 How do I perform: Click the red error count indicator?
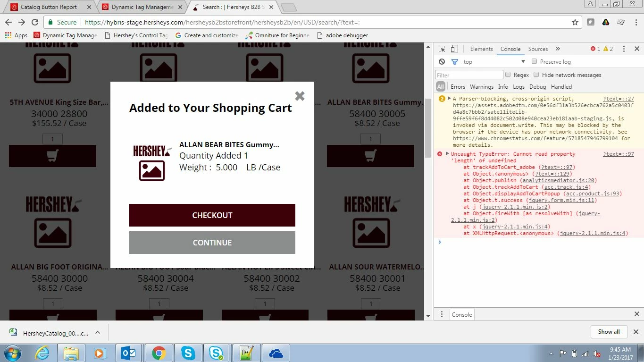coord(595,49)
